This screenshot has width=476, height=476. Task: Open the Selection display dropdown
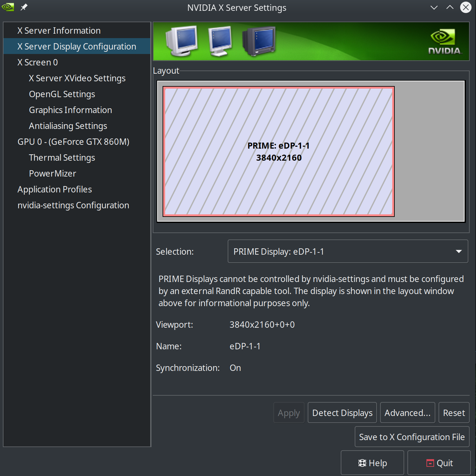tap(348, 251)
